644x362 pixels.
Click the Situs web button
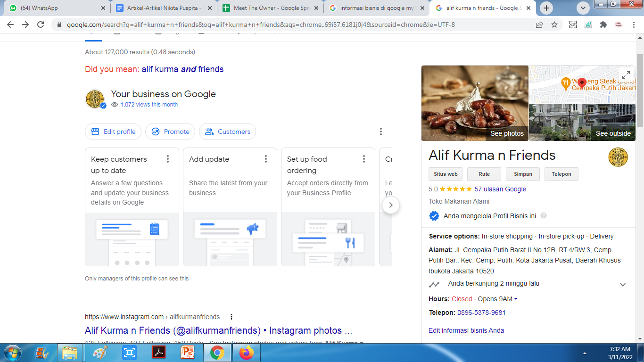click(446, 174)
